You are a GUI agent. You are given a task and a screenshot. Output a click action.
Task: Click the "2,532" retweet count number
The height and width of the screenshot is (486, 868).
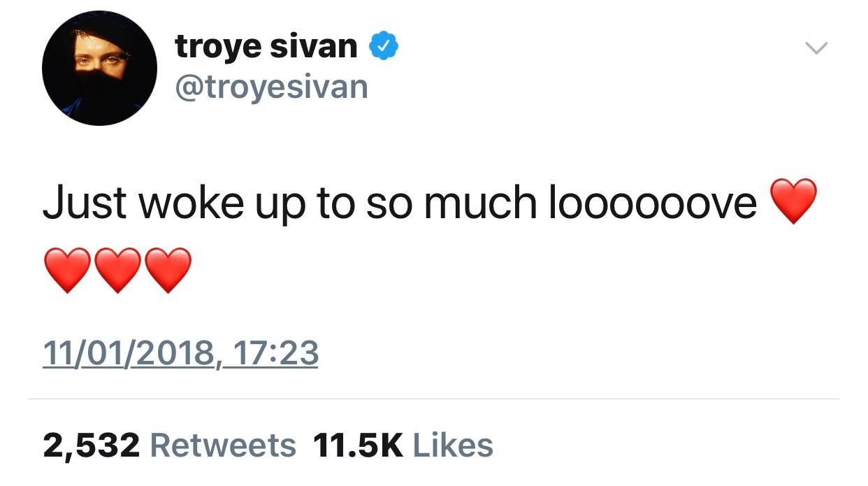tap(91, 445)
